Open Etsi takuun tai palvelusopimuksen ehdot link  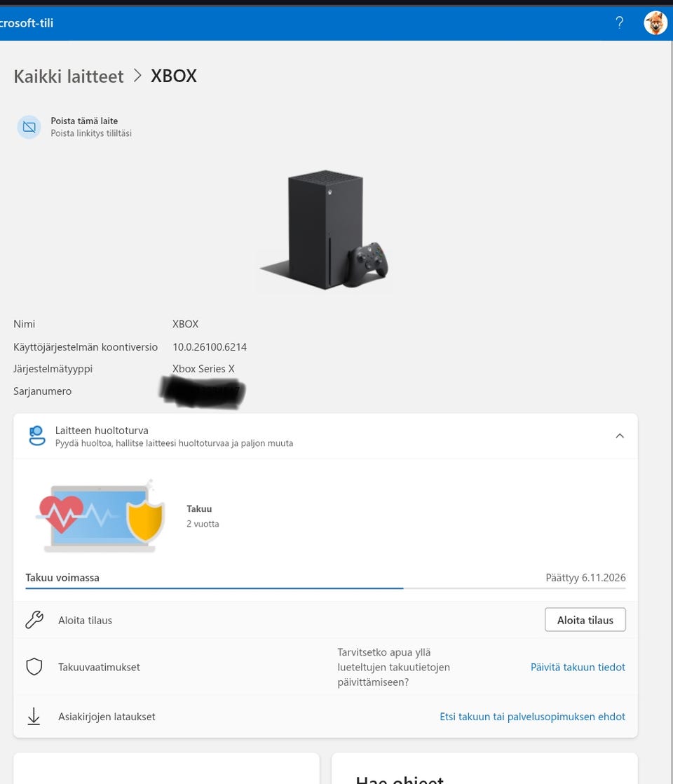532,717
